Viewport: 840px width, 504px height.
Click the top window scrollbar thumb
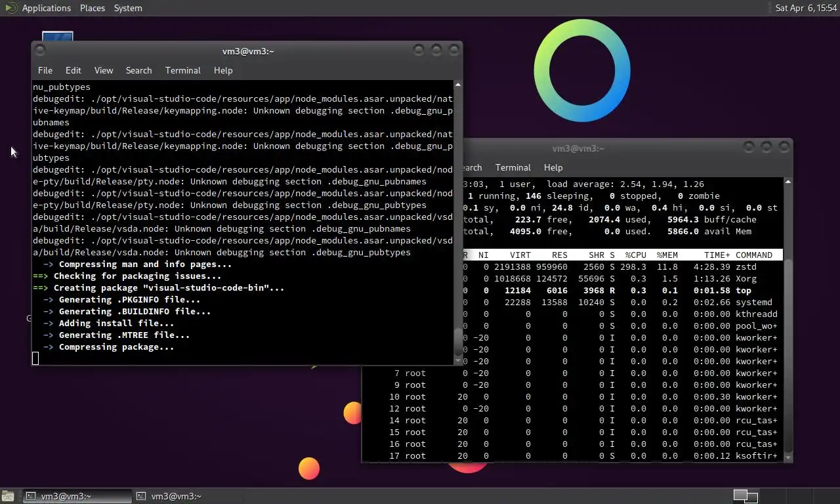[787, 354]
